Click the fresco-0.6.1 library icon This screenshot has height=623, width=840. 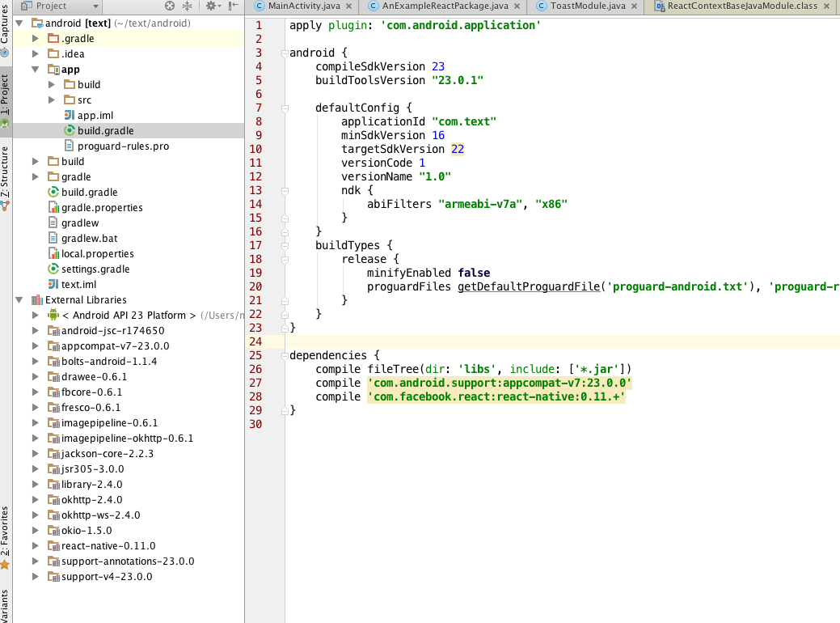[x=53, y=408]
